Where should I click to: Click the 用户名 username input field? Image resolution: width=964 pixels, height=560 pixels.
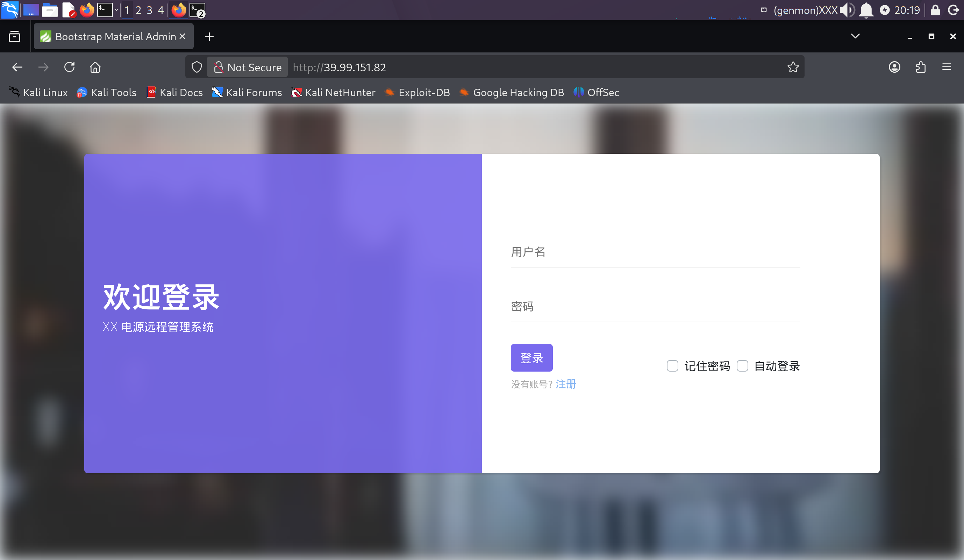coord(655,252)
